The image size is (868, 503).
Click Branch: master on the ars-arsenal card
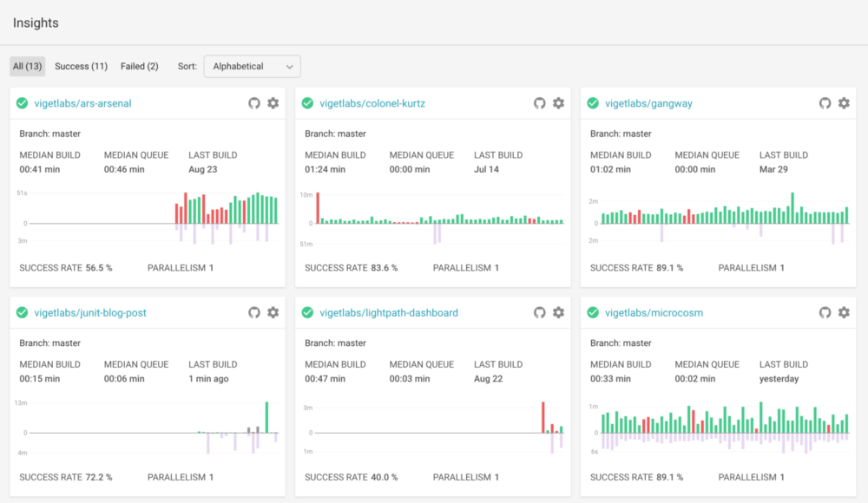pyautogui.click(x=49, y=134)
